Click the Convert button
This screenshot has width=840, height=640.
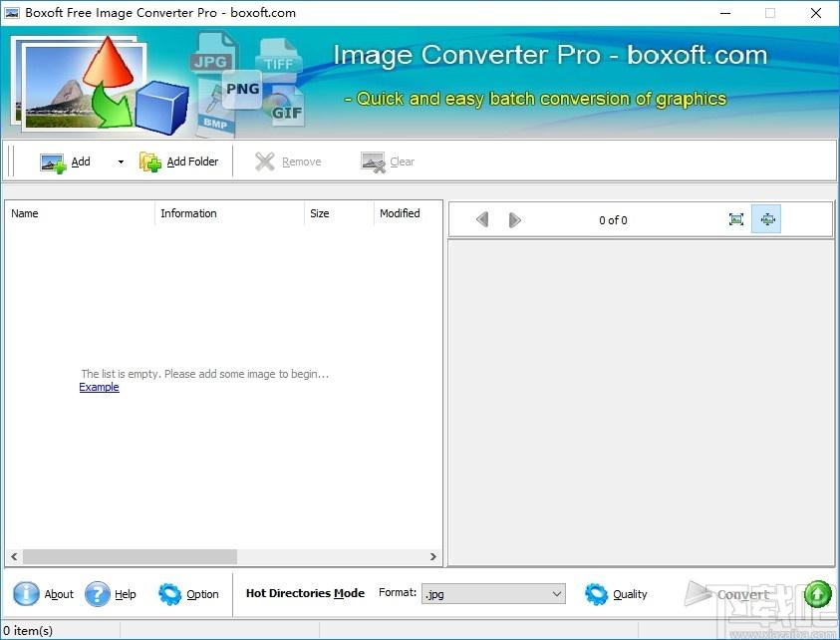[727, 594]
